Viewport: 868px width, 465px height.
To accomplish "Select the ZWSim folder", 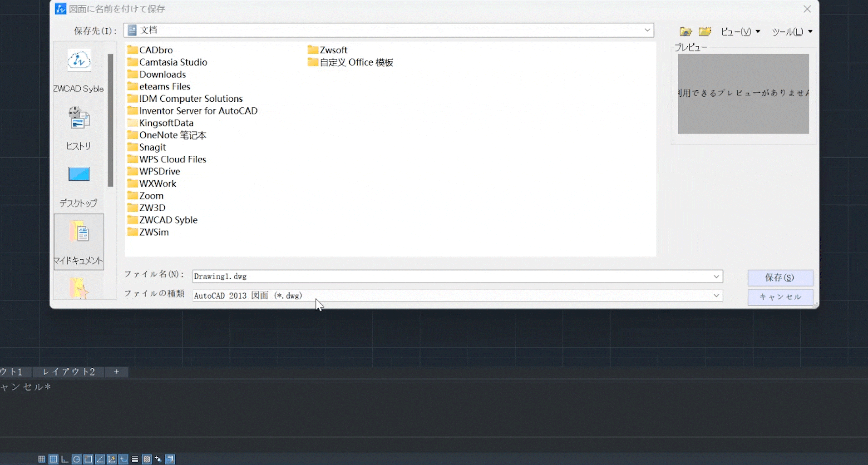I will pyautogui.click(x=148, y=232).
